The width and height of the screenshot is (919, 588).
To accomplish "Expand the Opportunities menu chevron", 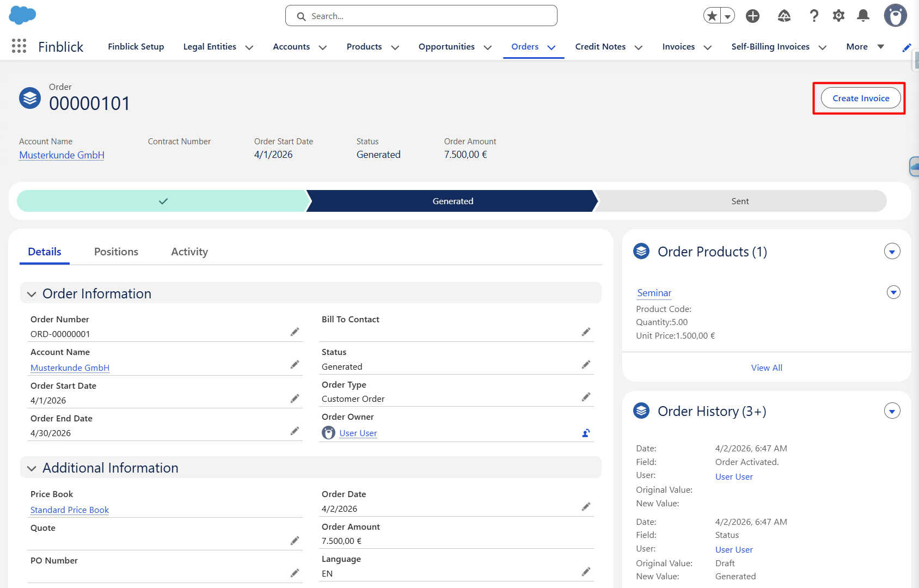I will pyautogui.click(x=488, y=47).
